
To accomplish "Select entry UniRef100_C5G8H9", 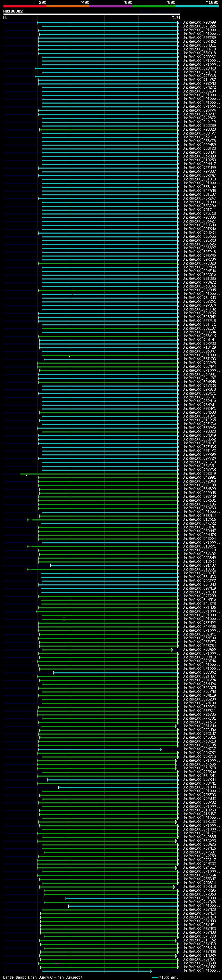I will pyautogui.click(x=199, y=558).
